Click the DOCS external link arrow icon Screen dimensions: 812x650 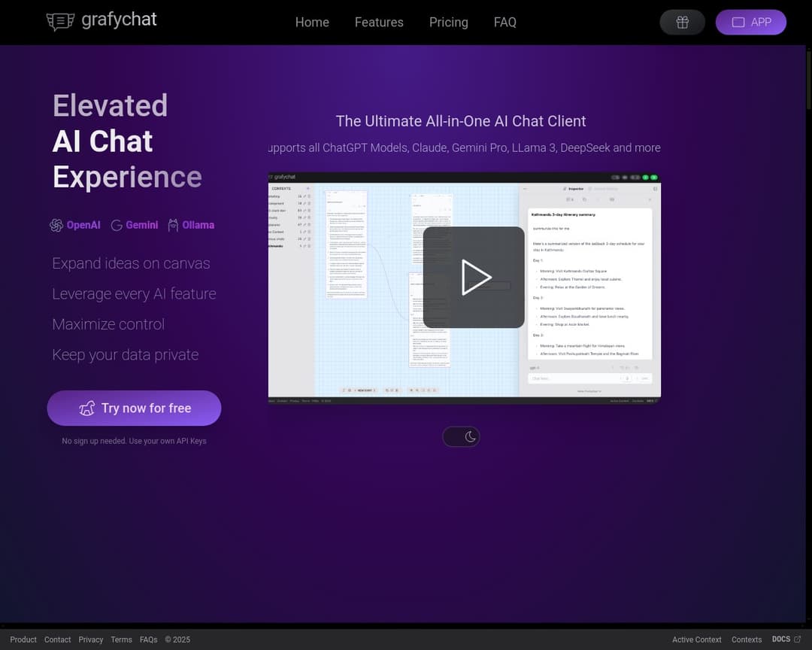click(x=798, y=639)
